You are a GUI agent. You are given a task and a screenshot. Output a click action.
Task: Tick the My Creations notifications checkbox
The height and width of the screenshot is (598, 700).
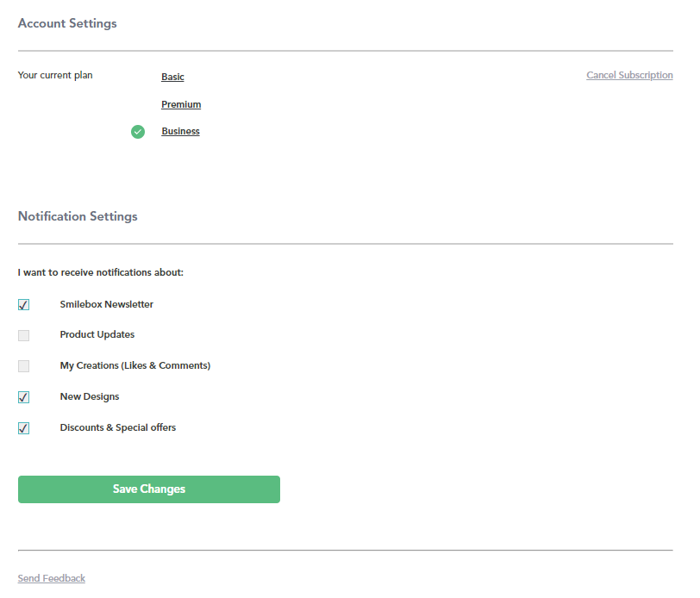(x=23, y=366)
